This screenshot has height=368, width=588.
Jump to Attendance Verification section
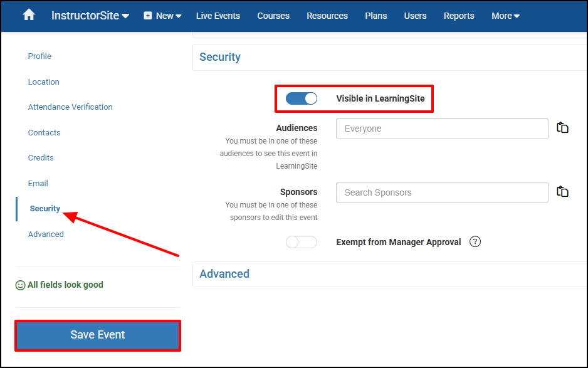tap(70, 107)
